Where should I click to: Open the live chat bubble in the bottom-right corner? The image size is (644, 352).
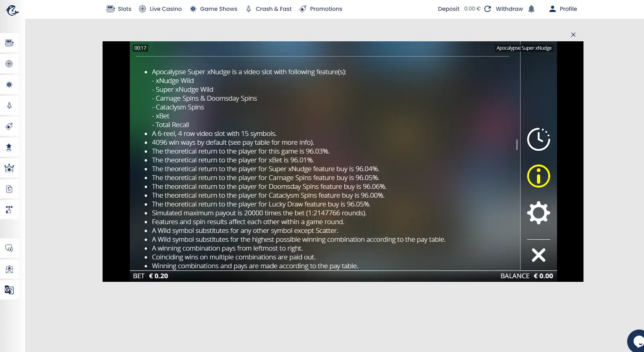[636, 341]
